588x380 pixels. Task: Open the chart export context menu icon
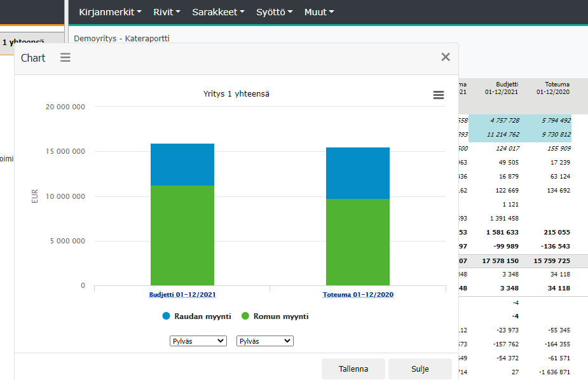coord(438,95)
